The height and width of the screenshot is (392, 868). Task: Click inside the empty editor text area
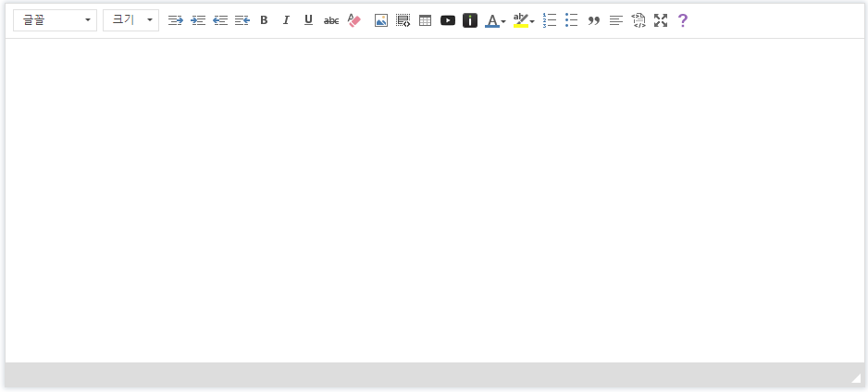[434, 199]
